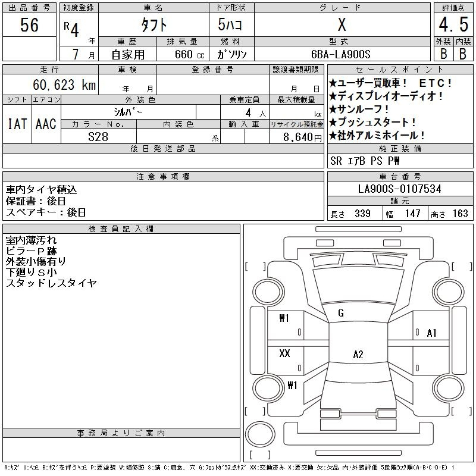Select inspector remark ピラーP跡
This screenshot has width=476, height=476.
click(31, 251)
